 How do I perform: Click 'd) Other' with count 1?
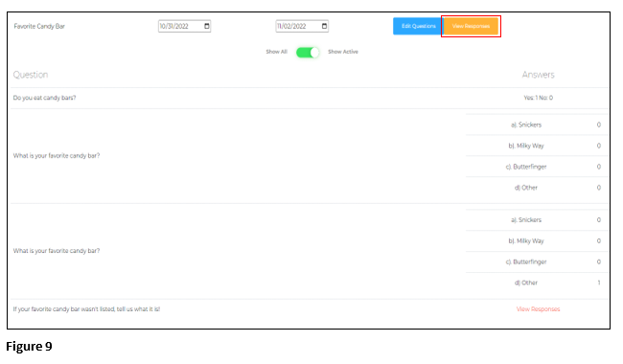click(x=526, y=283)
